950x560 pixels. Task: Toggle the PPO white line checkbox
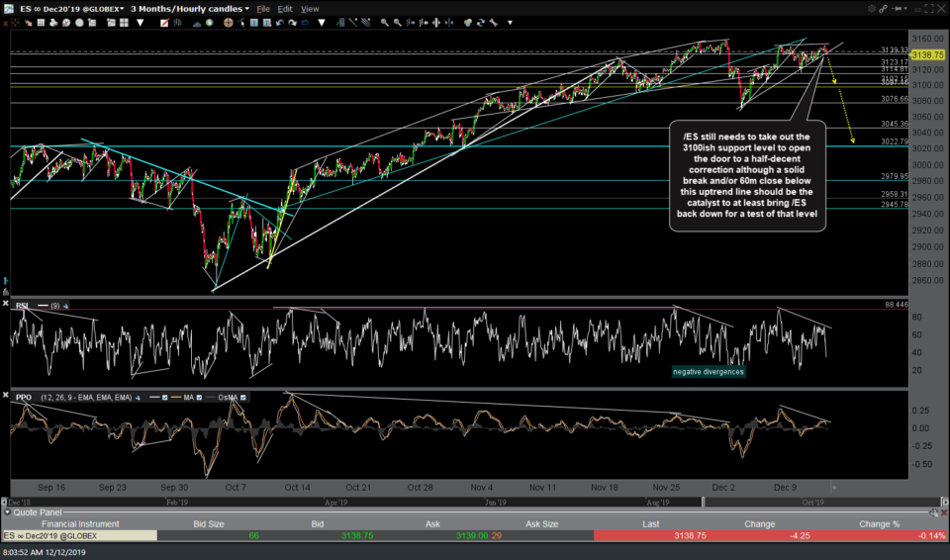tap(164, 398)
